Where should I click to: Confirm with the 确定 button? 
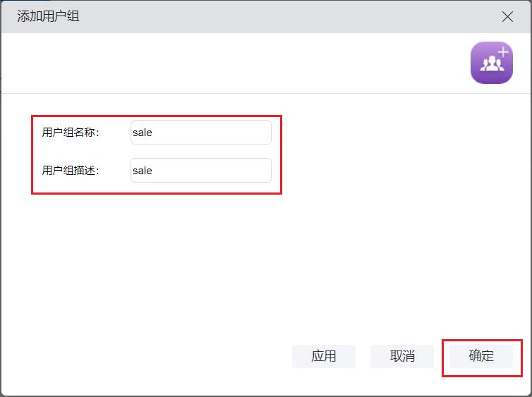(481, 356)
